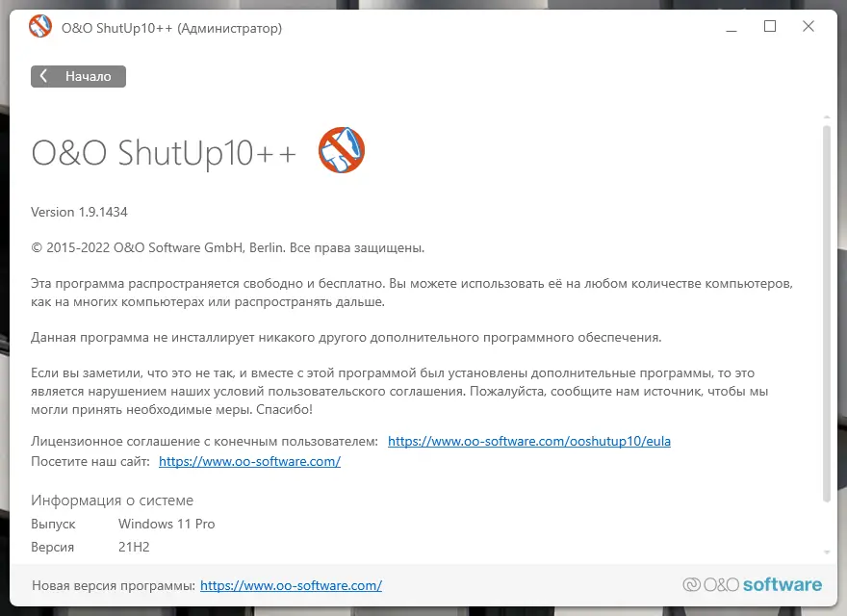Viewport: 847px width, 616px height.
Task: Click the 21H2 version value
Action: pyautogui.click(x=134, y=547)
